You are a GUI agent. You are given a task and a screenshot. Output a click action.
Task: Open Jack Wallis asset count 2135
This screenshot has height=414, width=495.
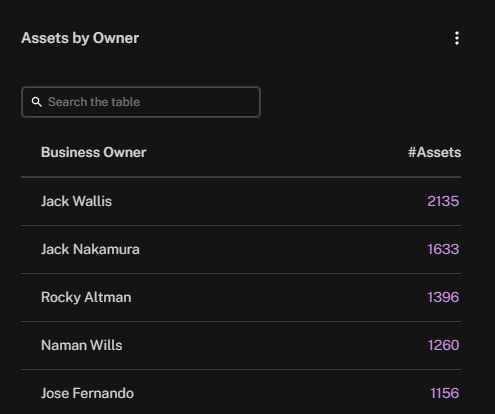443,201
